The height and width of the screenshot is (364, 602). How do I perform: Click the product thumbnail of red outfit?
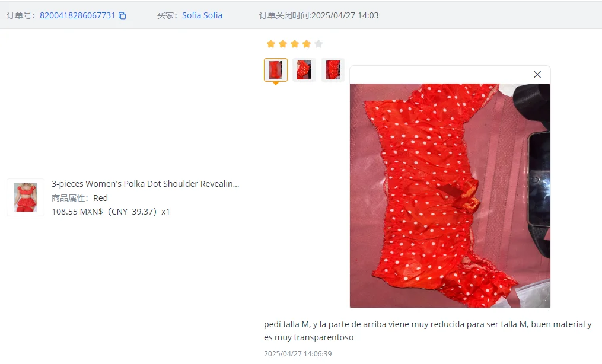(x=26, y=197)
